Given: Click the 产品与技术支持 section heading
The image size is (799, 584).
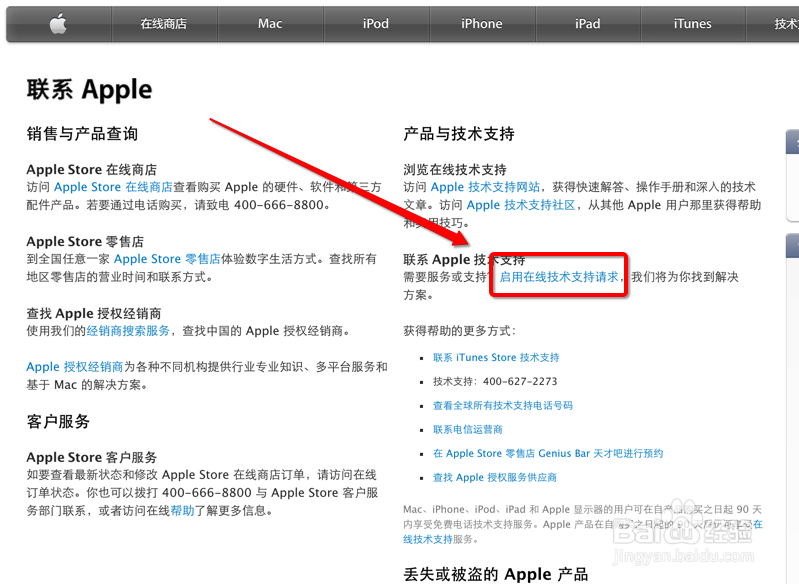Looking at the screenshot, I should [x=459, y=134].
